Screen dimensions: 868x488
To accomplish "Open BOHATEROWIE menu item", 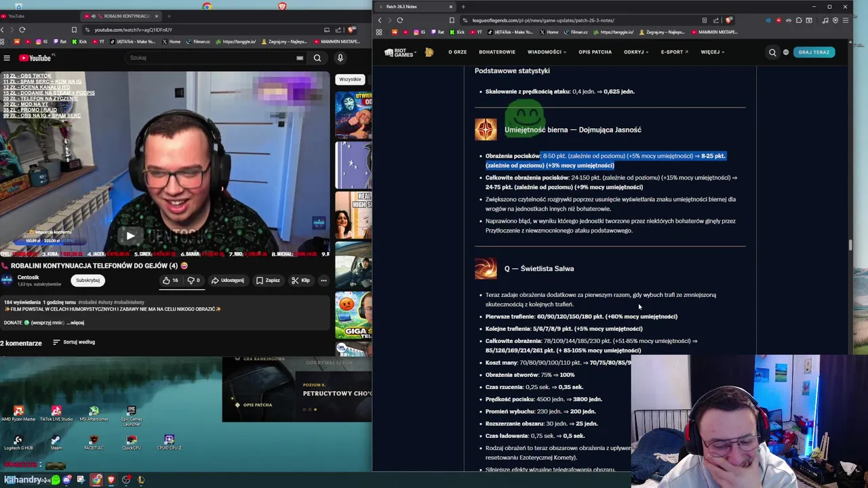I will coord(497,52).
